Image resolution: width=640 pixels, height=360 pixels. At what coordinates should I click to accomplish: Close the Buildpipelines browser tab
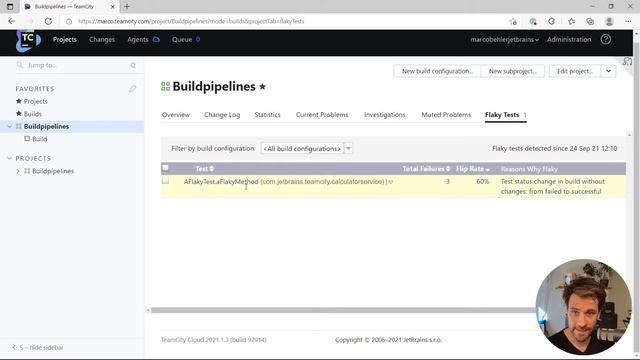pos(113,7)
